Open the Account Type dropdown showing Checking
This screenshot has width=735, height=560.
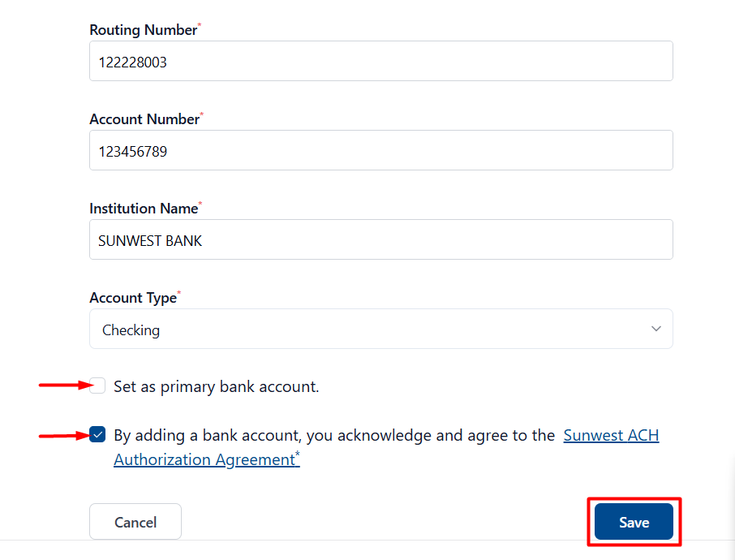(381, 329)
